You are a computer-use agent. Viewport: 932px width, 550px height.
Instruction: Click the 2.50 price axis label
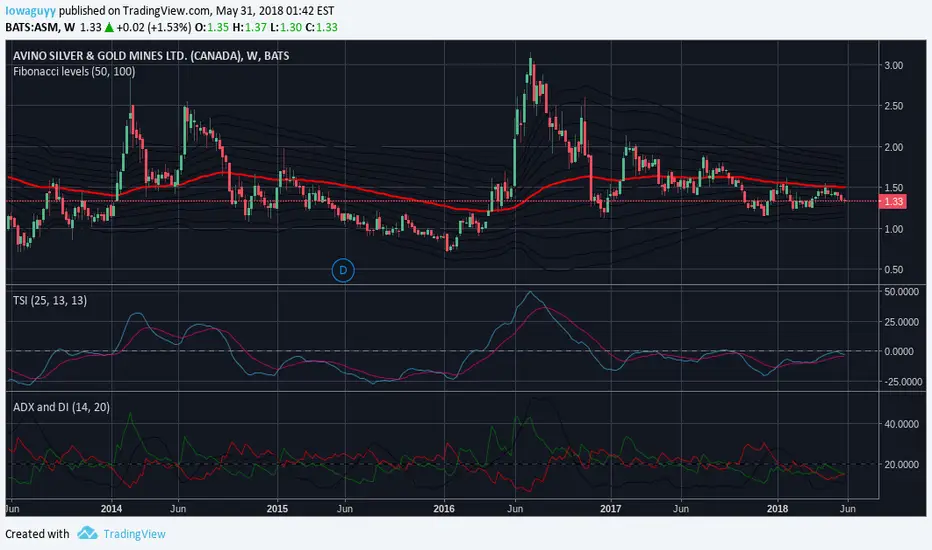click(893, 106)
